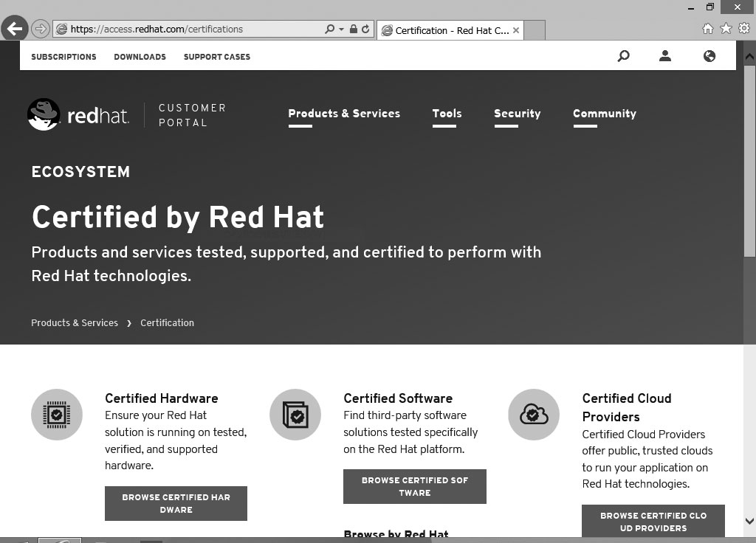Click the search magnifier in address bar
Viewport: 756px width, 543px height.
(330, 29)
